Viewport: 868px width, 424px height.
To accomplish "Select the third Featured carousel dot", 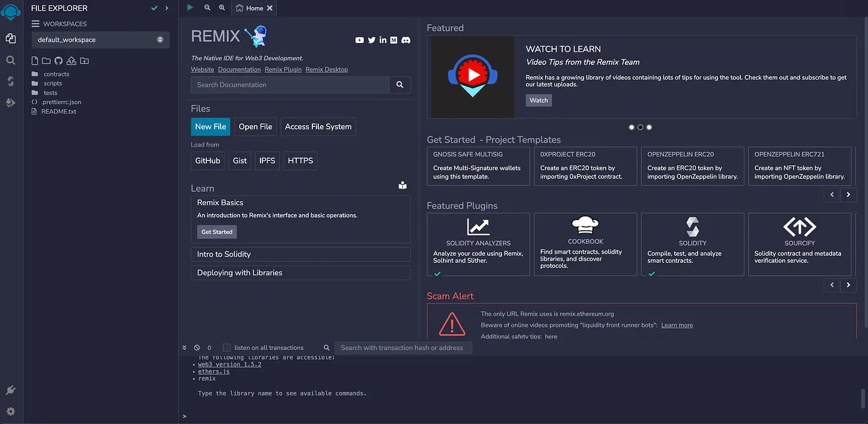I will click(649, 127).
